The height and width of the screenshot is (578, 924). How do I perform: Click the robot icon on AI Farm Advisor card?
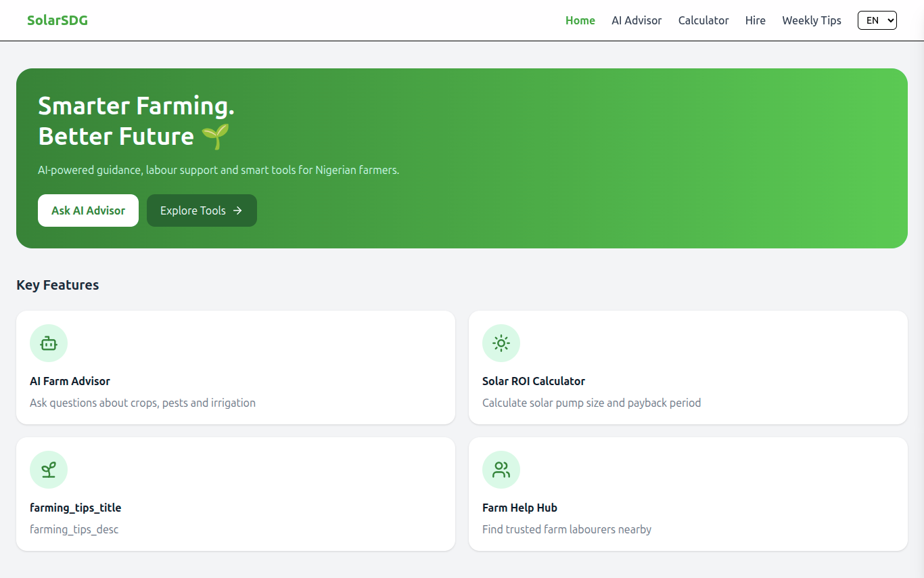click(x=49, y=343)
